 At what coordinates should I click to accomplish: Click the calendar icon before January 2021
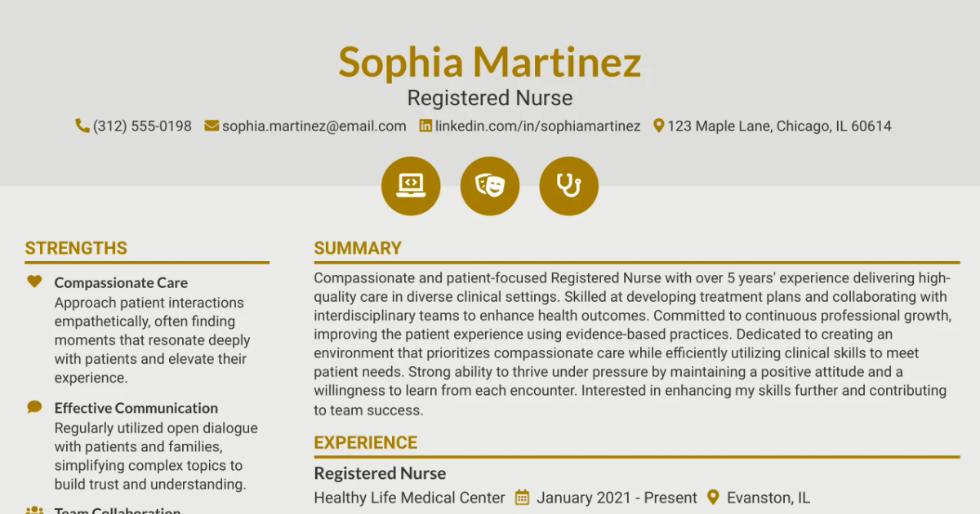pyautogui.click(x=523, y=497)
